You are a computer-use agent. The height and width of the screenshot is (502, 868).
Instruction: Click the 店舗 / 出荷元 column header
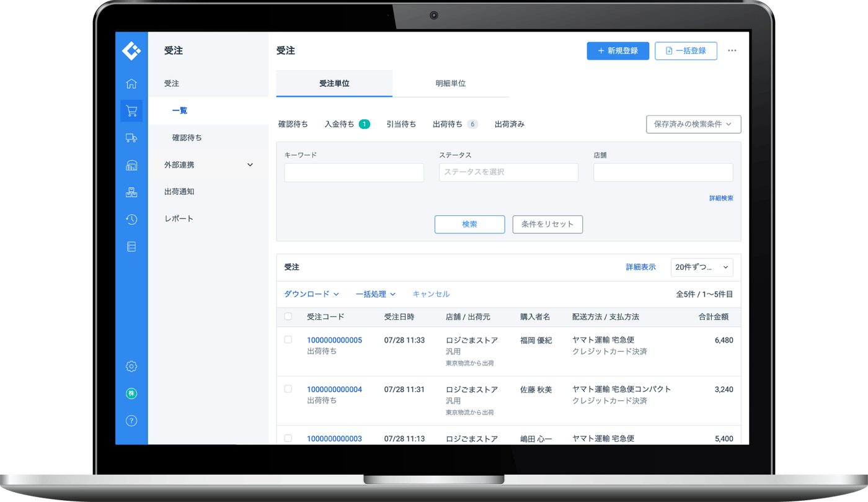point(468,317)
